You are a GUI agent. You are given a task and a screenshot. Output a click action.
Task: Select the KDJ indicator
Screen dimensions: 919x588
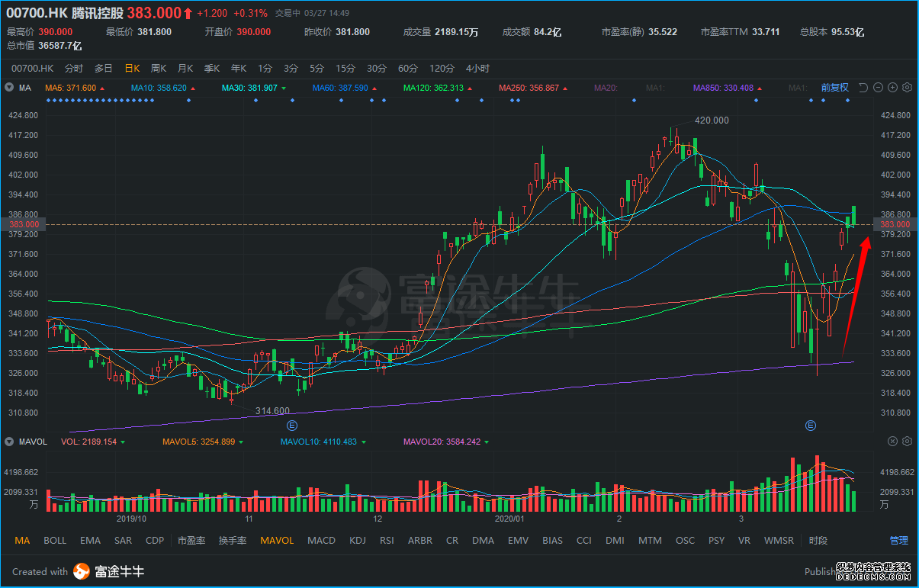[357, 541]
